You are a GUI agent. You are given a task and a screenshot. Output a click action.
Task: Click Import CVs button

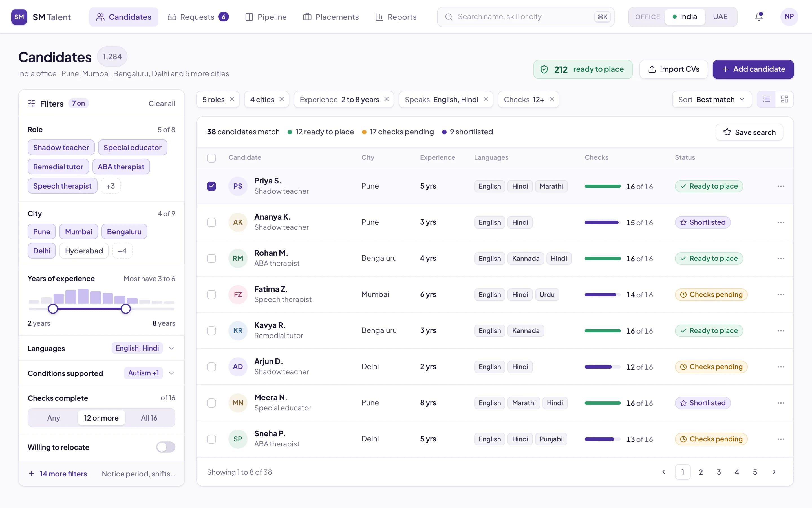pyautogui.click(x=674, y=69)
